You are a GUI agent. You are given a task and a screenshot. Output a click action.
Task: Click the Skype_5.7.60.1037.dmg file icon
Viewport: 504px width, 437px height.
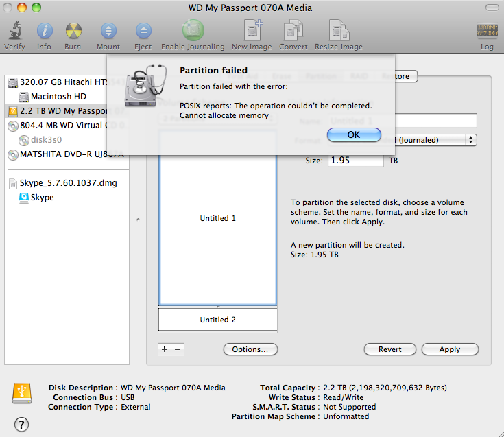point(13,183)
